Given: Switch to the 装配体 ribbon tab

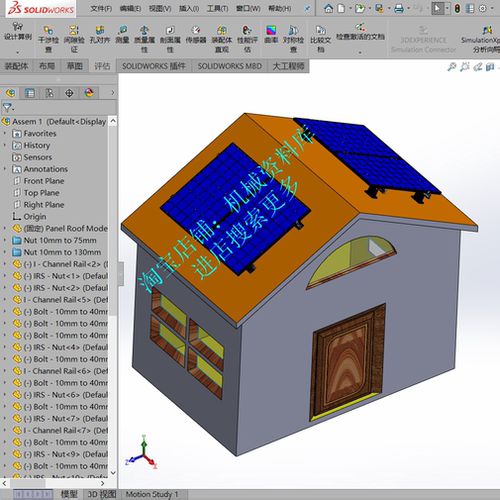Looking at the screenshot, I should (x=16, y=66).
